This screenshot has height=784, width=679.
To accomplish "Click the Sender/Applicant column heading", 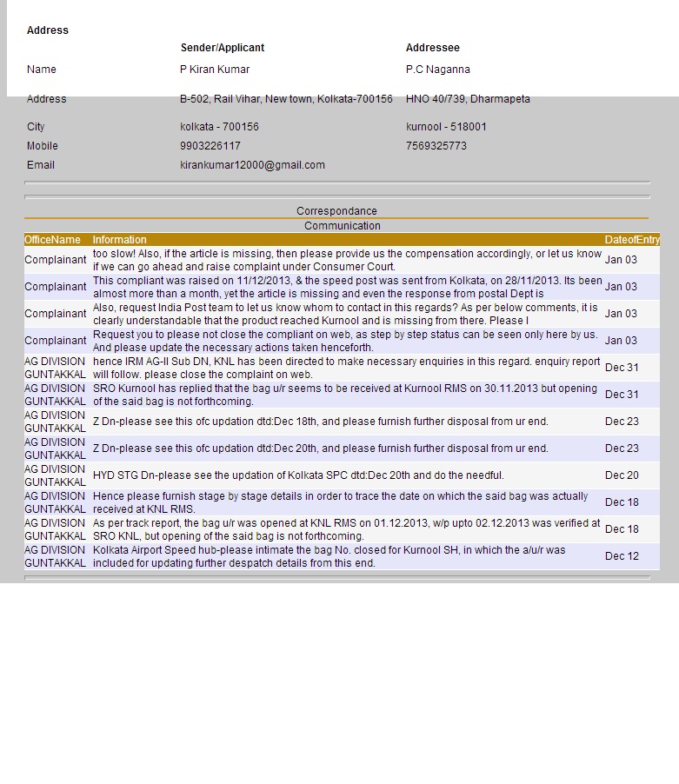I will 222,48.
